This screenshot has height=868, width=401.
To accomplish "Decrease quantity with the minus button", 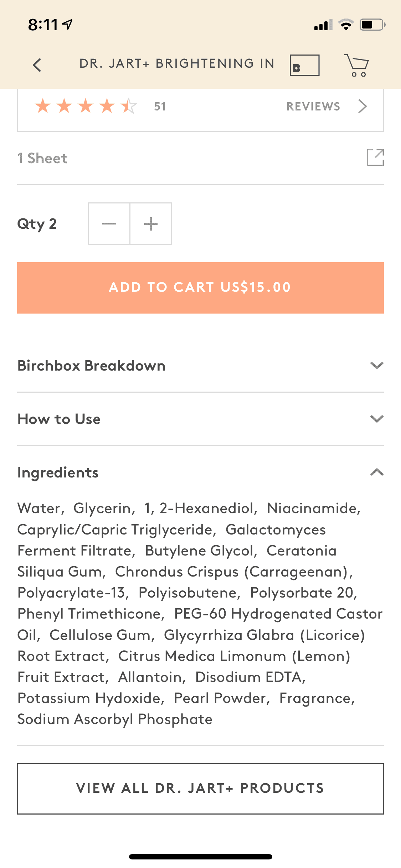I will click(109, 224).
